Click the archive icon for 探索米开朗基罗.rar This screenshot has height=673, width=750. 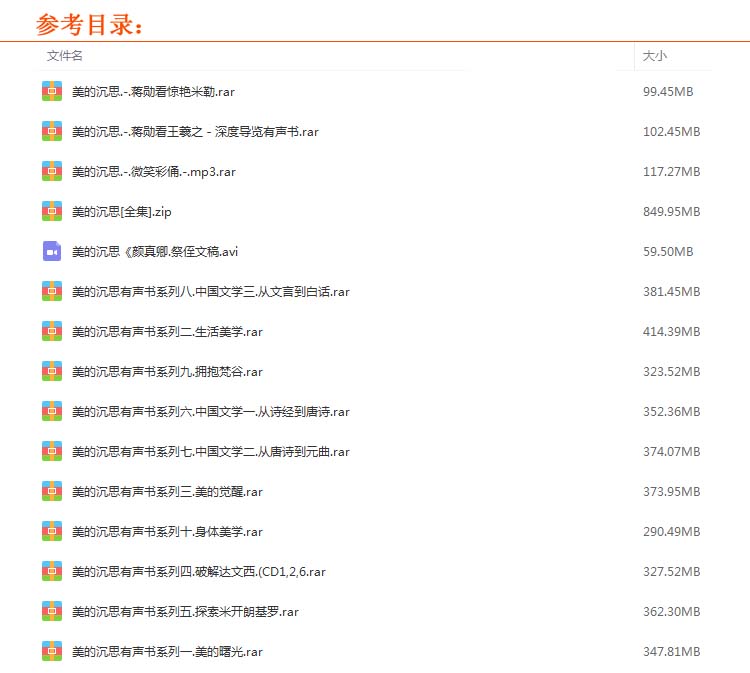pyautogui.click(x=52, y=611)
